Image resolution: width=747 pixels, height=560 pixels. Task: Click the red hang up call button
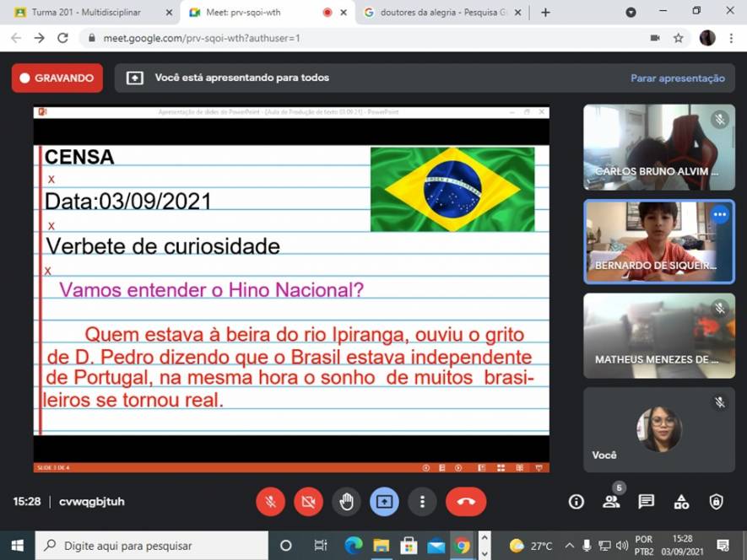click(x=466, y=502)
